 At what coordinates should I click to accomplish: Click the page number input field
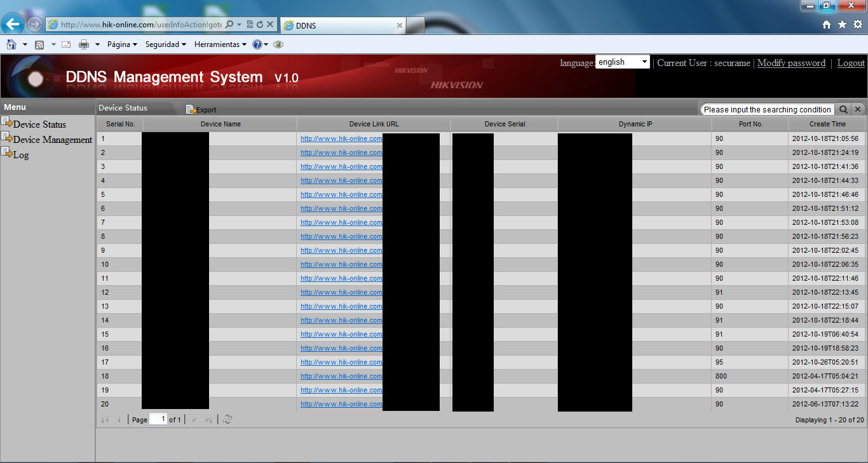coord(158,419)
